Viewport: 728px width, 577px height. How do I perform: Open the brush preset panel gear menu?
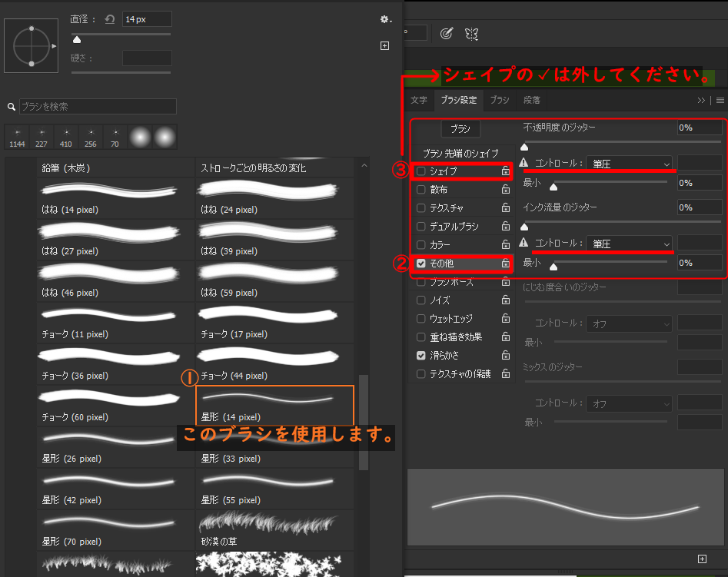tap(385, 20)
